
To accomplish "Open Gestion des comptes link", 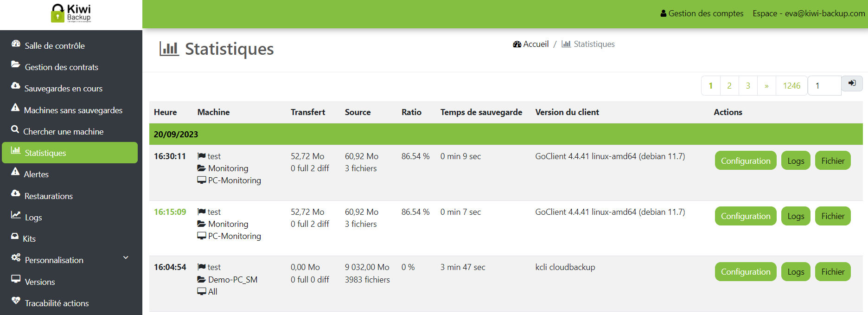I will tap(702, 13).
